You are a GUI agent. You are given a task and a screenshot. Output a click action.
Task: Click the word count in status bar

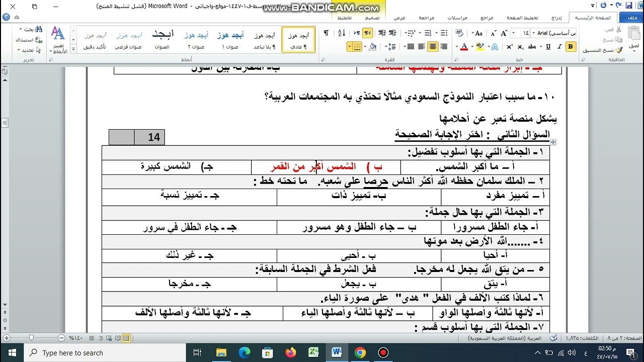point(582,338)
